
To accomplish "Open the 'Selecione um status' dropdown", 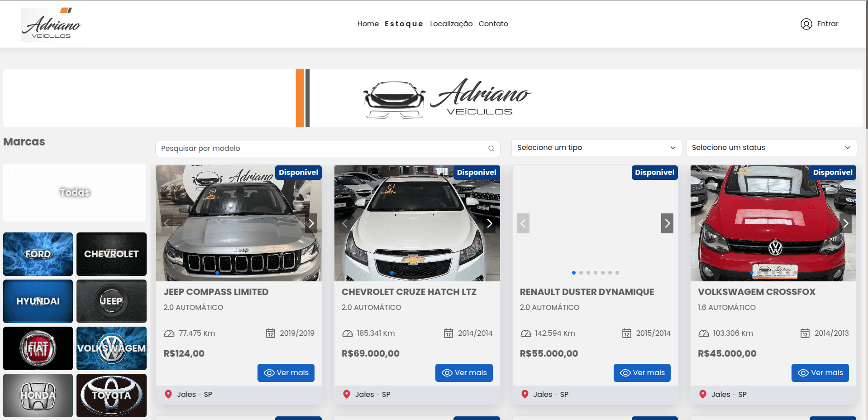I will coord(771,148).
